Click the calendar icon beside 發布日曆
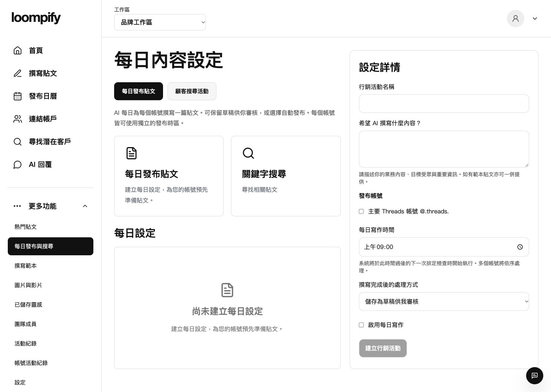This screenshot has height=392, width=551. tap(17, 96)
